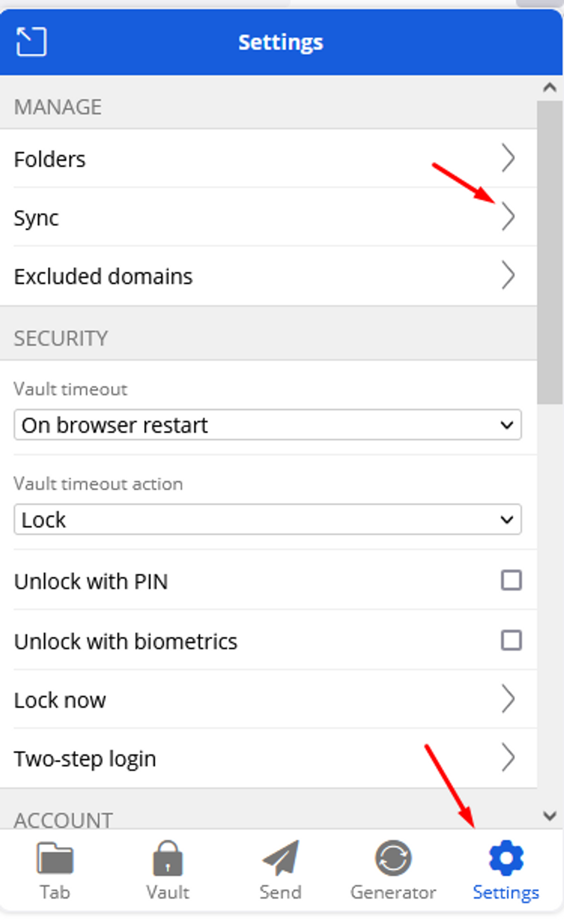564x924 pixels.
Task: Open the Vault timeout dropdown
Action: coord(268,425)
